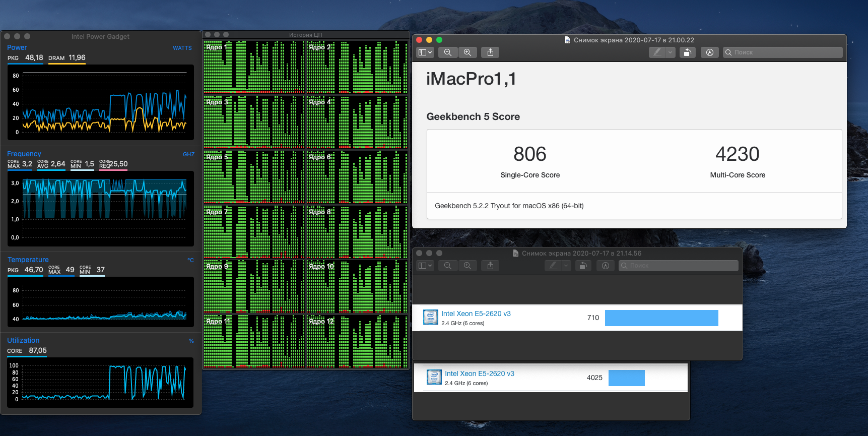Click Xeon chip icon in 4025 score row
The height and width of the screenshot is (436, 868).
(x=434, y=377)
